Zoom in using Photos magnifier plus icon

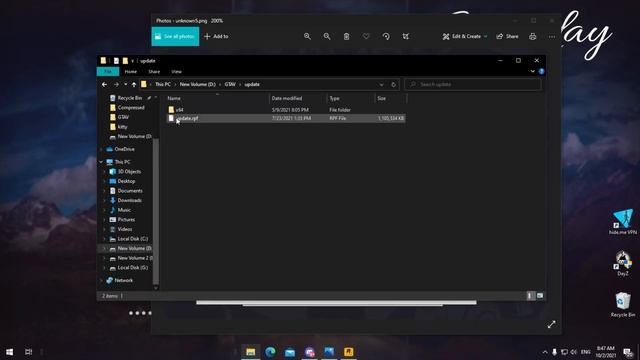coord(307,36)
